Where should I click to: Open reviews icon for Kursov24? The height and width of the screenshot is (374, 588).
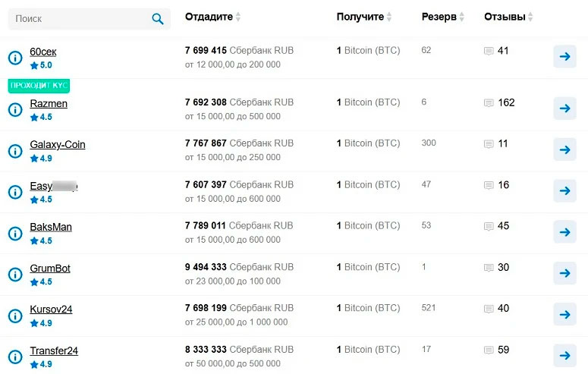tap(489, 309)
